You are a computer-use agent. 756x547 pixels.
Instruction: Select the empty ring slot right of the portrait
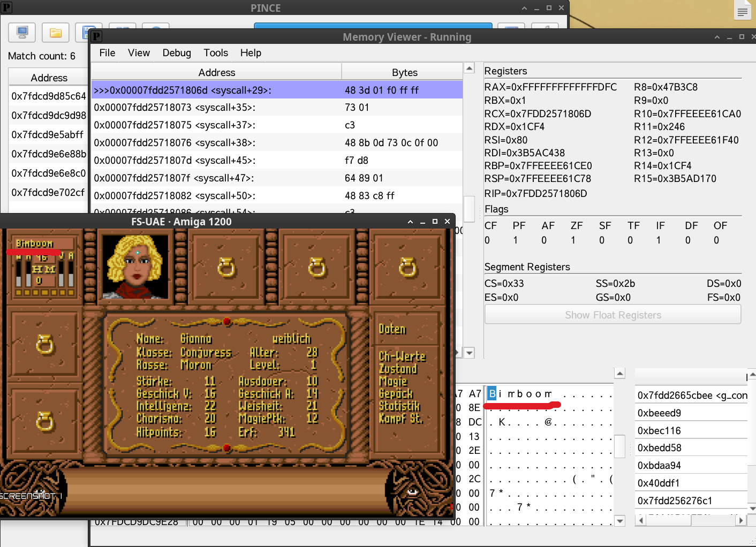(x=226, y=267)
